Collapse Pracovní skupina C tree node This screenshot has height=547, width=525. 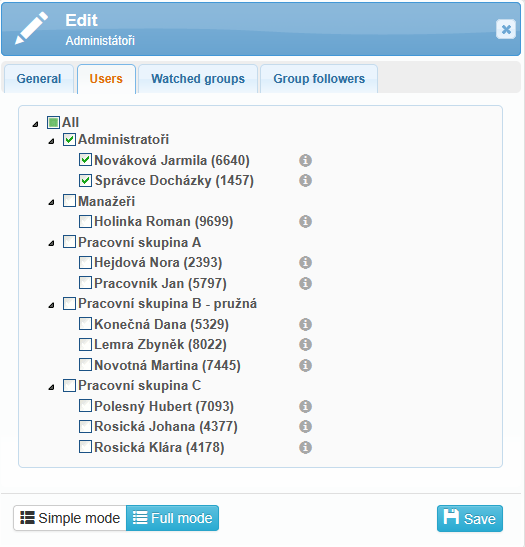51,387
